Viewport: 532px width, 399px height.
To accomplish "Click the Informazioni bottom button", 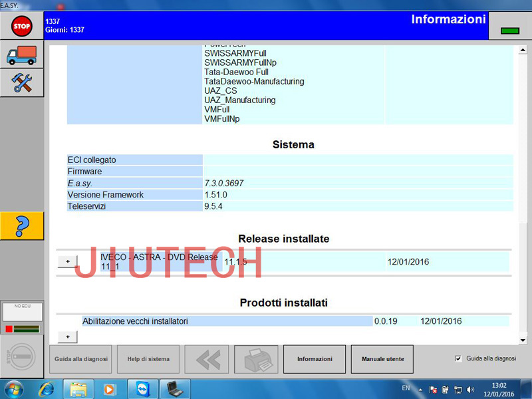I will click(x=315, y=359).
